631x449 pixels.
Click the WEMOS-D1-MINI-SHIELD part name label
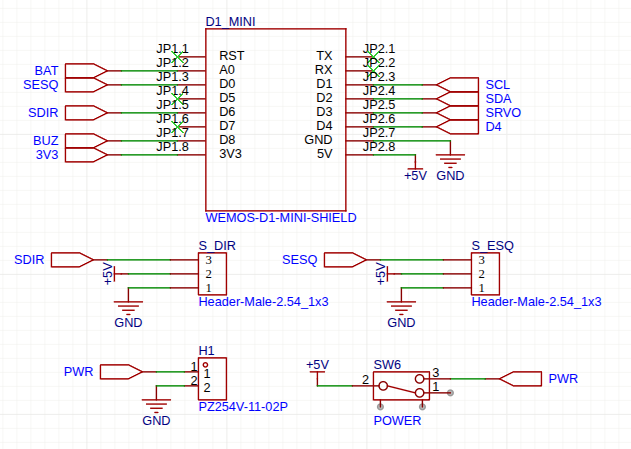pyautogui.click(x=281, y=218)
